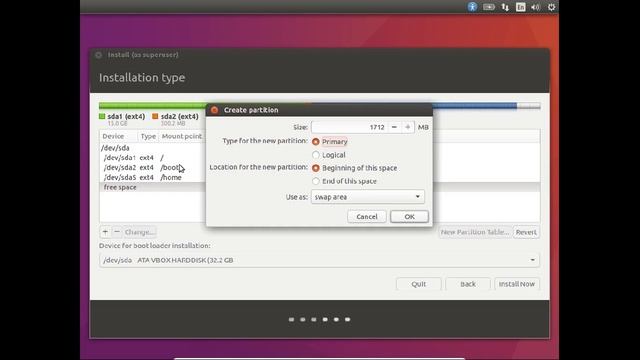The width and height of the screenshot is (640, 360).
Task: Close the Install window
Action: (98, 55)
